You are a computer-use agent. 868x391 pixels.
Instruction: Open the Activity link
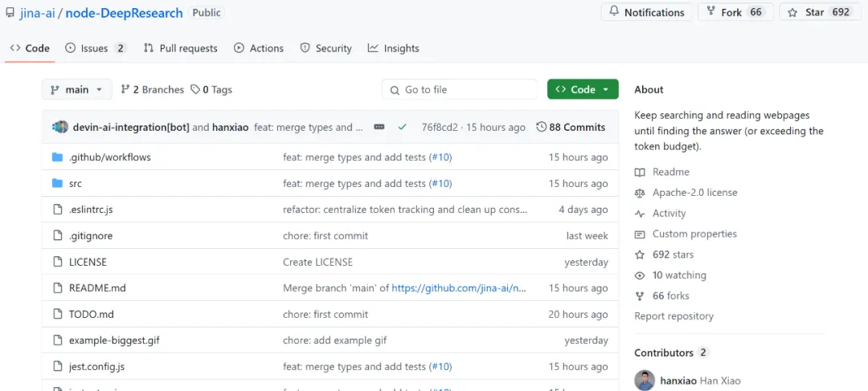661,213
